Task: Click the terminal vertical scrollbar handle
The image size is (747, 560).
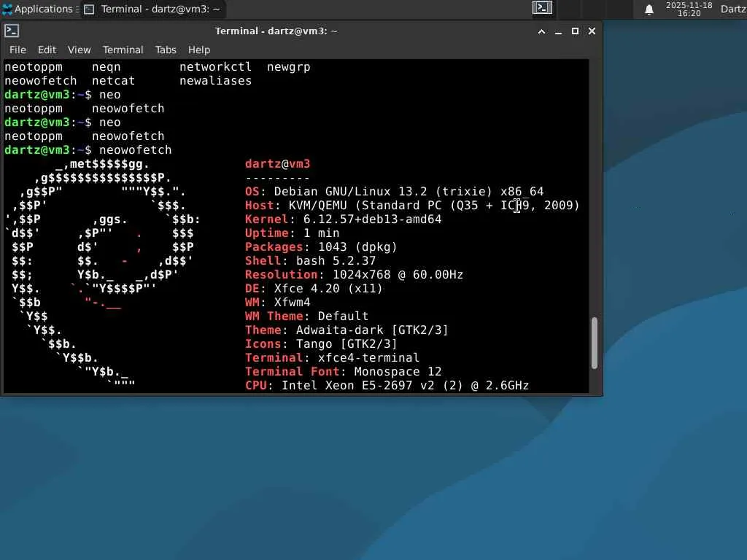Action: tap(594, 343)
